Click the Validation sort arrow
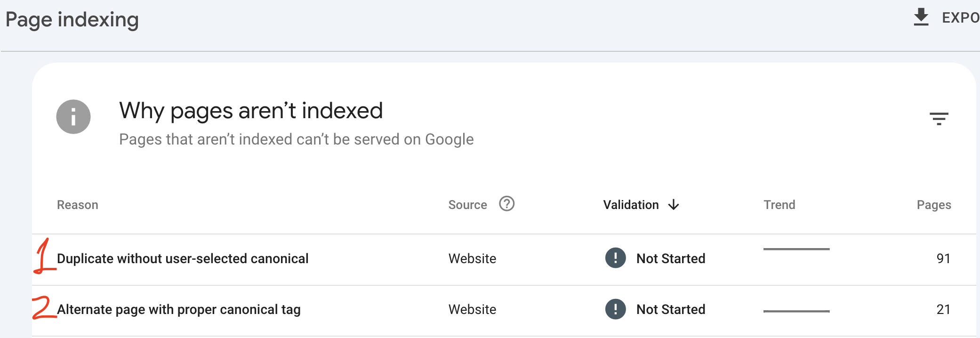The height and width of the screenshot is (338, 980). coord(674,205)
